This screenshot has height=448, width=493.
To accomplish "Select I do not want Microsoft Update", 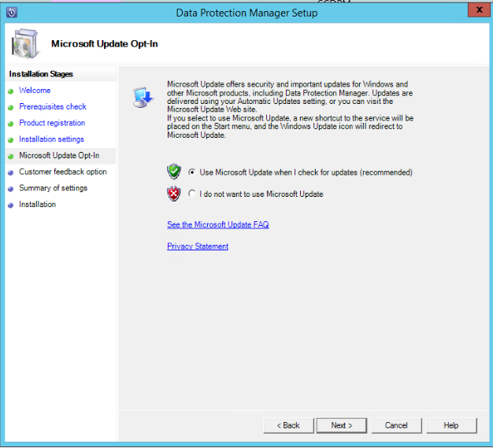I will [x=192, y=194].
